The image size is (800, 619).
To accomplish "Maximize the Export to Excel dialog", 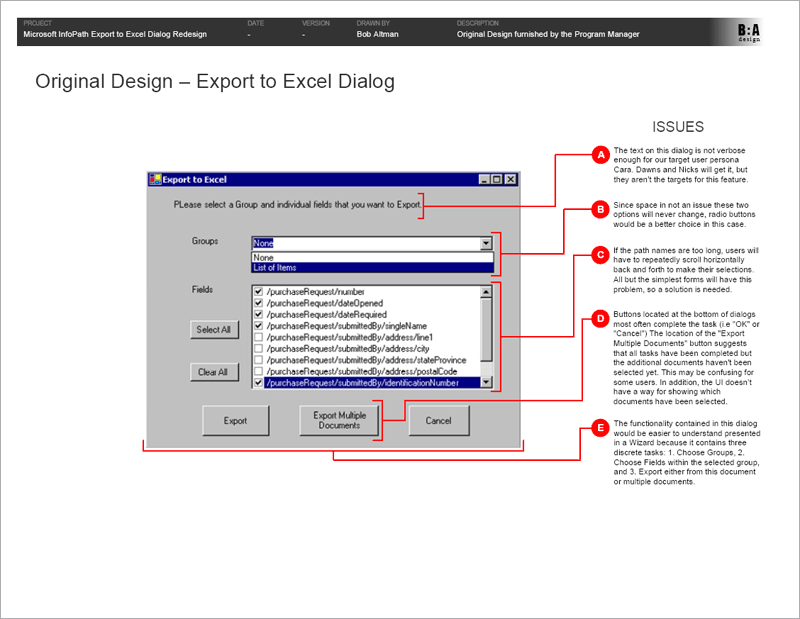I will coord(496,179).
